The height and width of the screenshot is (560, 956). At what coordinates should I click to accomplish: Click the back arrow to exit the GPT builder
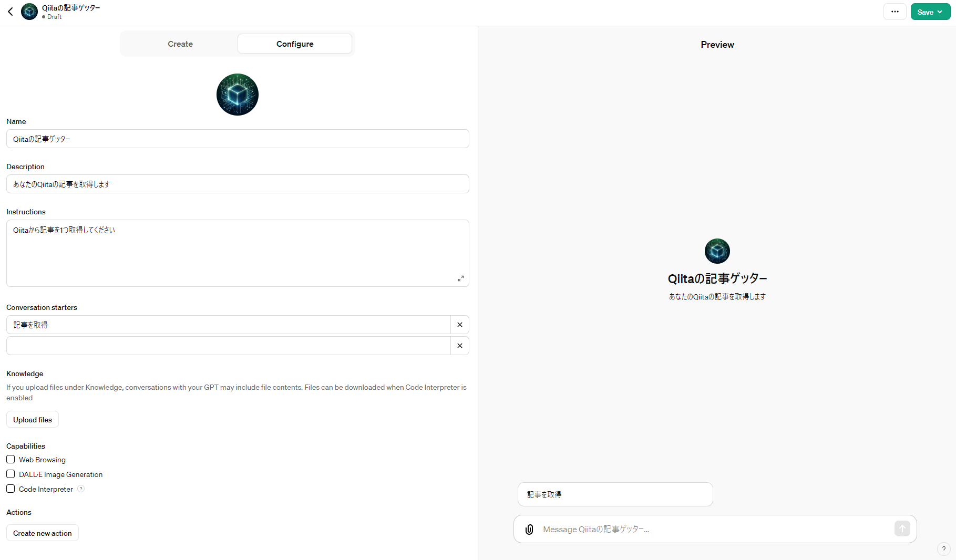click(x=10, y=12)
